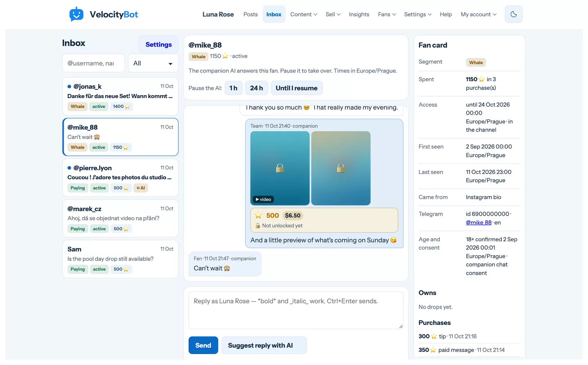Open the locked video thumbnail

[x=280, y=168]
